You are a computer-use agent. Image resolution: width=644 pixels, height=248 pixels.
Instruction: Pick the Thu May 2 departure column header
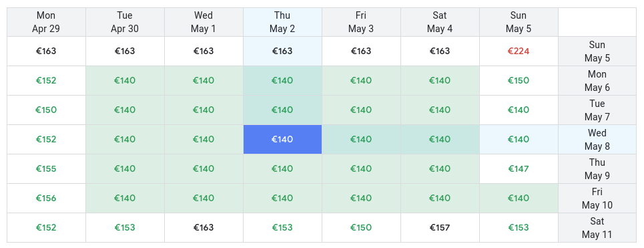282,22
